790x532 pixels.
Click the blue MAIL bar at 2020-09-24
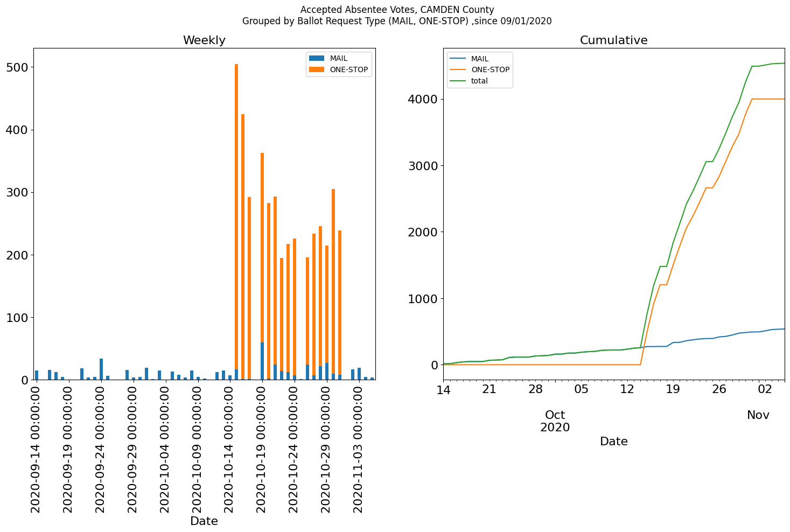tap(101, 369)
